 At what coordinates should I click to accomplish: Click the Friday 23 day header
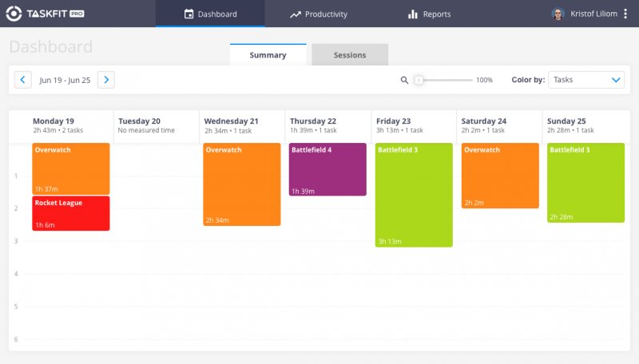coord(393,121)
